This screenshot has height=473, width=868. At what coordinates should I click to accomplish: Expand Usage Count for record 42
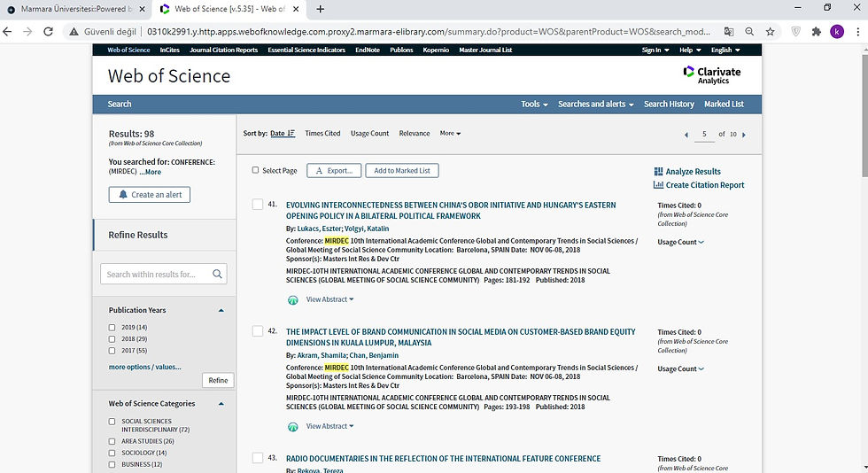coord(680,368)
